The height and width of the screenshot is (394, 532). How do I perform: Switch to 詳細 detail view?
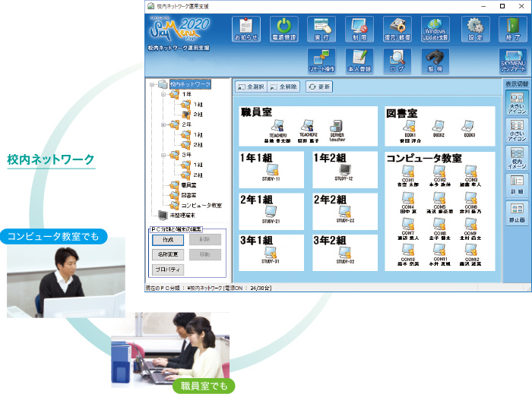(517, 186)
